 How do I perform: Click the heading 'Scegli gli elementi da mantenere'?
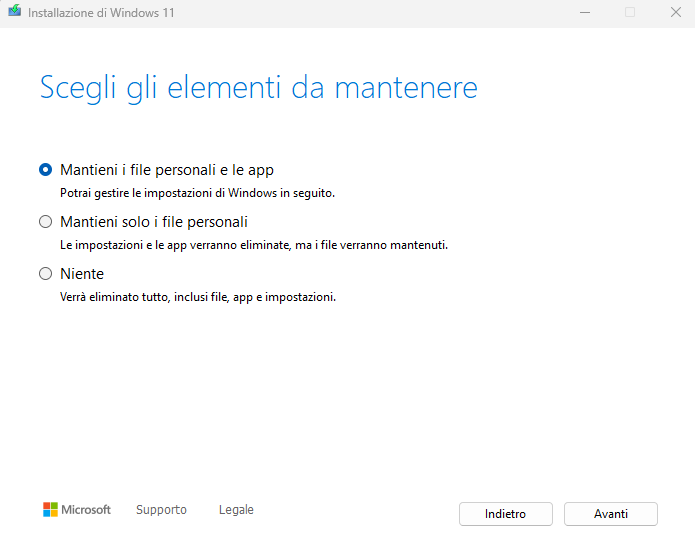click(258, 88)
